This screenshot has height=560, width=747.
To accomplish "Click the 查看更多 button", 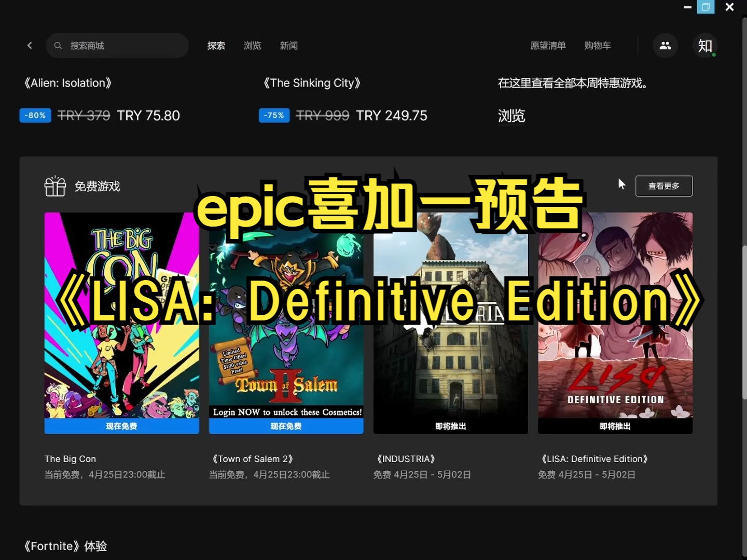I will tap(664, 186).
